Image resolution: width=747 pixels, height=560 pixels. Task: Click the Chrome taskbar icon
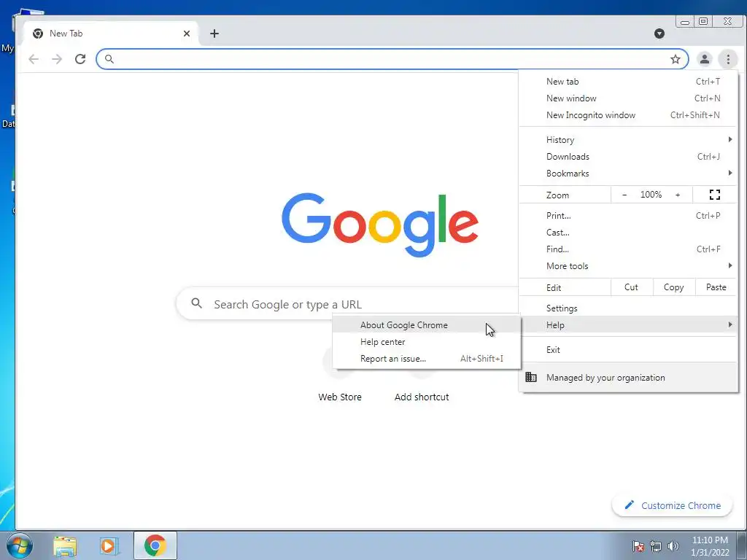tap(155, 545)
